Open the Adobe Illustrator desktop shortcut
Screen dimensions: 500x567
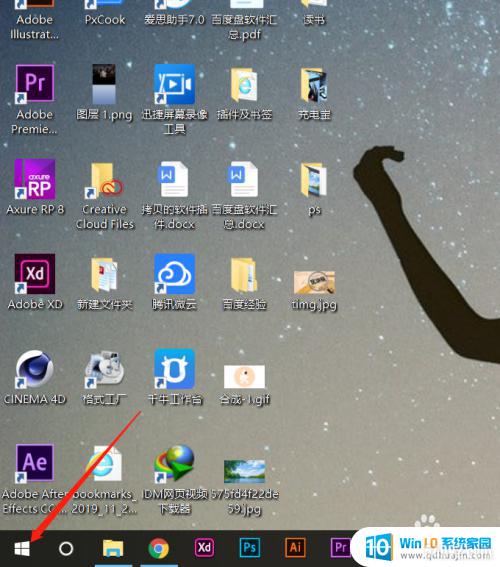pos(34,20)
